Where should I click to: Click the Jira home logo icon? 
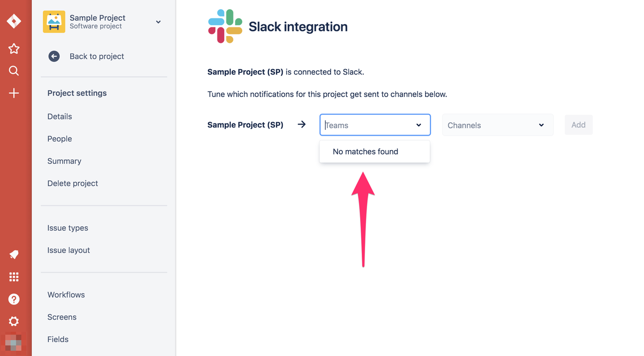click(x=14, y=21)
